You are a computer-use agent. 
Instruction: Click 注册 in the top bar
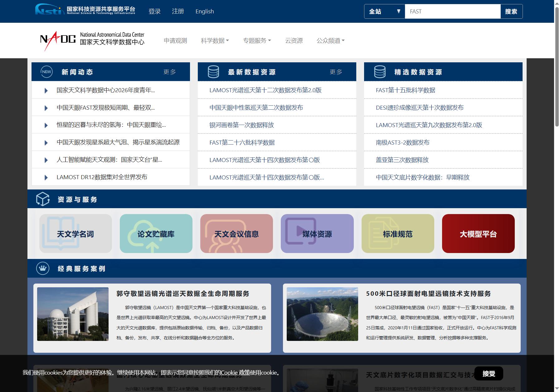tap(178, 12)
